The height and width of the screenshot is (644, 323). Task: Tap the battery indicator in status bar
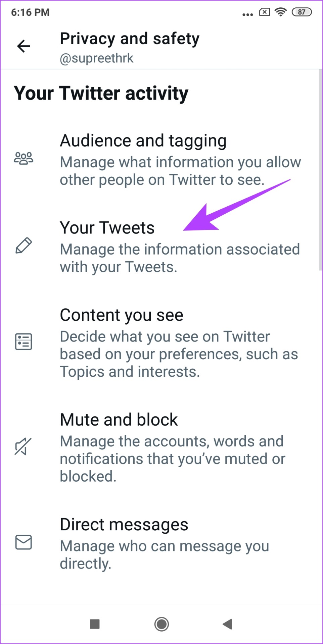click(302, 12)
